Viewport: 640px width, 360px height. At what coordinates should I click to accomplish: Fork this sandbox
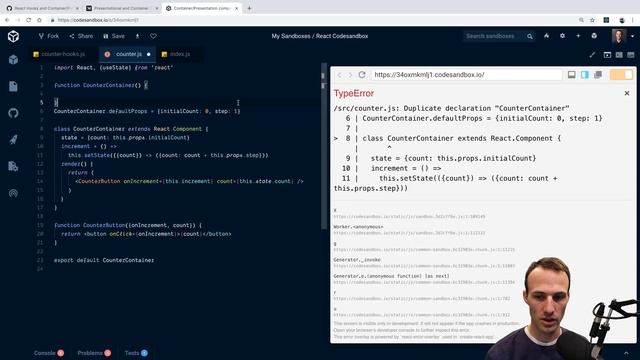pyautogui.click(x=49, y=36)
